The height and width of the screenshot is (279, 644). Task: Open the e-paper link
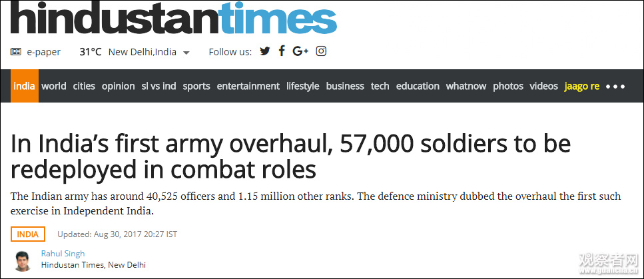[43, 52]
